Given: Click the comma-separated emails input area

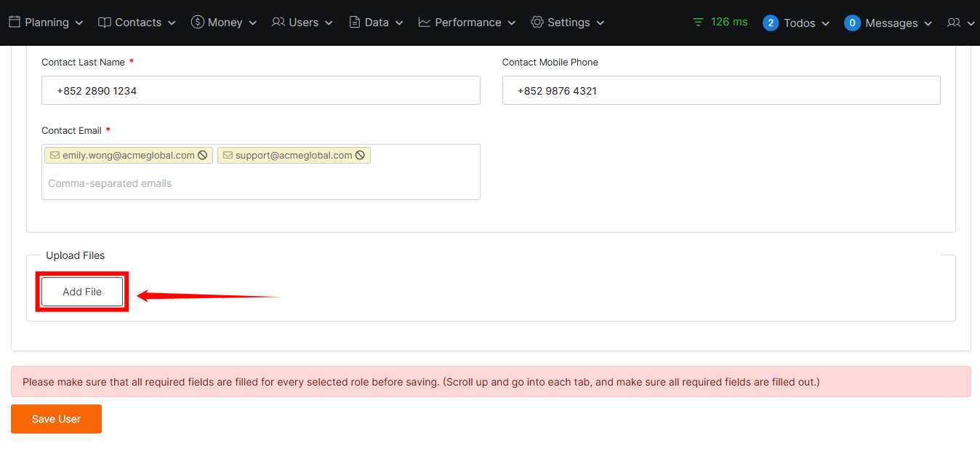Looking at the screenshot, I should 260,183.
